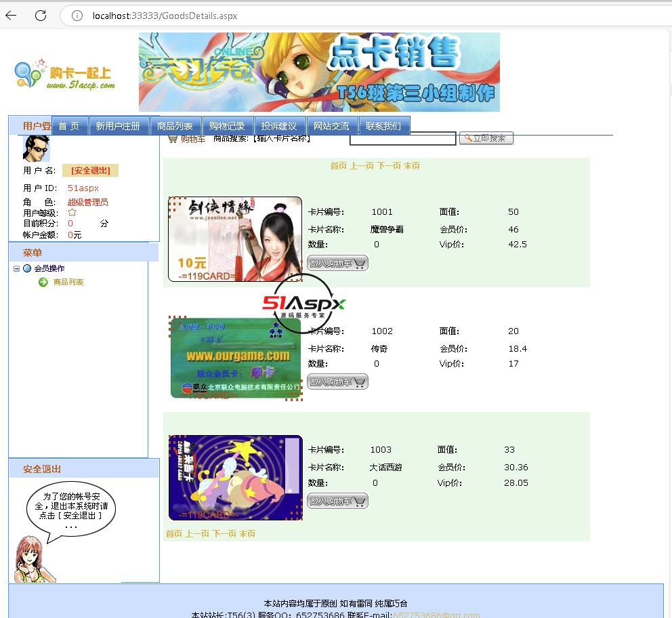Open the 购物记录 navigation tab
The height and width of the screenshot is (618, 672).
click(x=228, y=125)
